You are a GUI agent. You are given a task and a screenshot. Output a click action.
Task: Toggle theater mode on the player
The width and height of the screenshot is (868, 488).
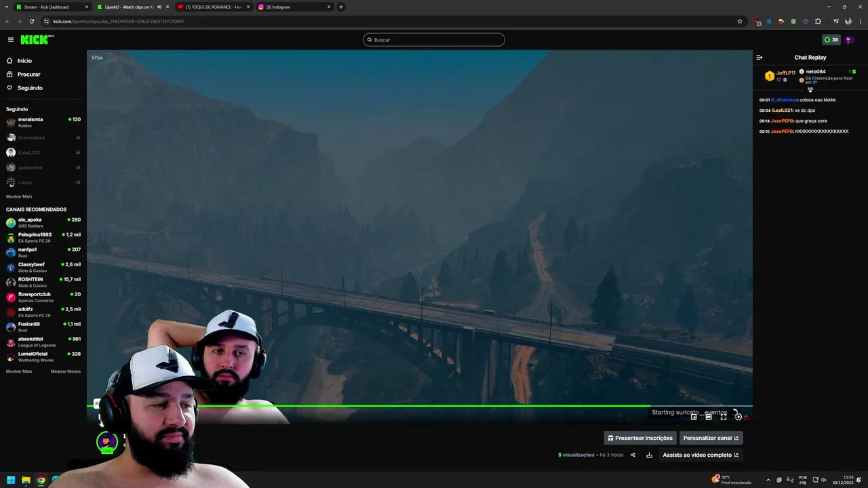709,416
